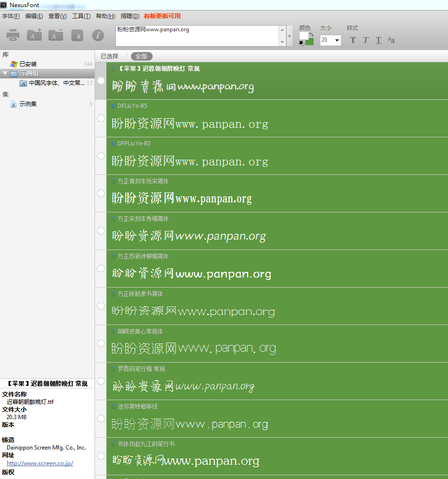Screen dimensions: 448x479
Task: Click the font type icon beside 书体坊赵九江钢笔行书
Action: 113,444
